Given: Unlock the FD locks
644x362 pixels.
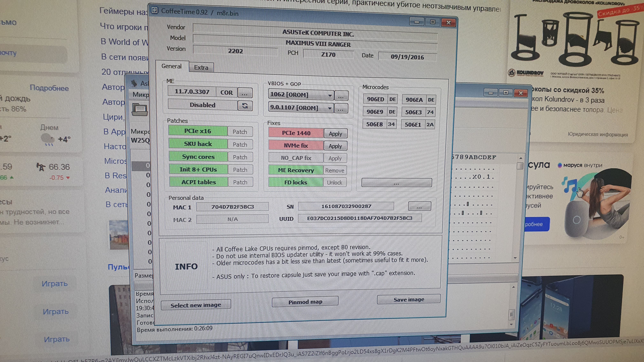Looking at the screenshot, I should (x=334, y=183).
